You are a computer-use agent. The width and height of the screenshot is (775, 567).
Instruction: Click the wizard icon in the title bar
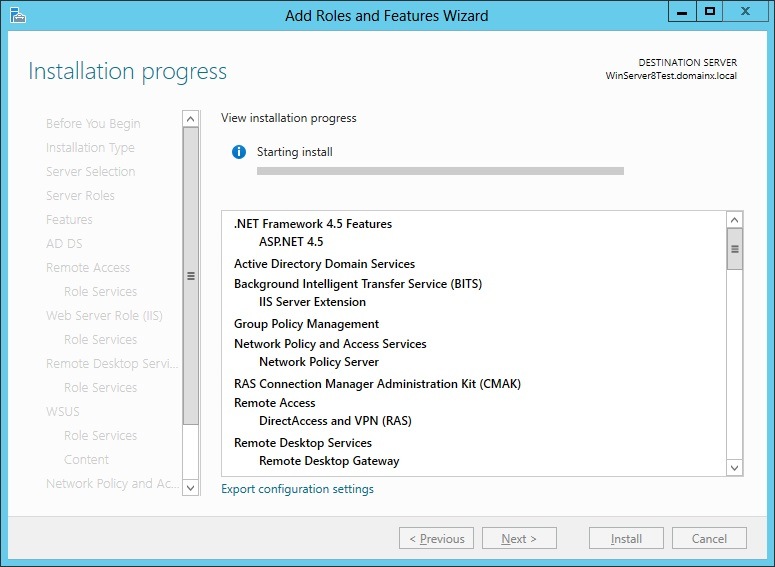(18, 15)
